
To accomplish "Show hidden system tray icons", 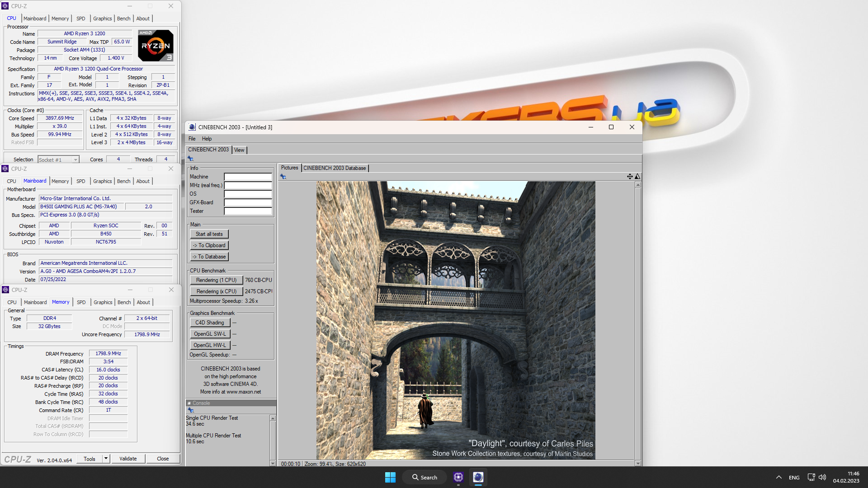I will click(x=779, y=477).
